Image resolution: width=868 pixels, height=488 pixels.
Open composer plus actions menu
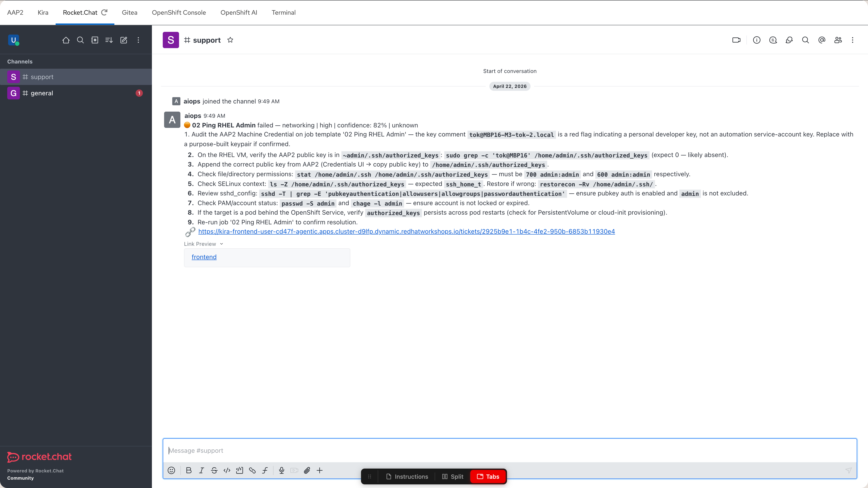320,470
